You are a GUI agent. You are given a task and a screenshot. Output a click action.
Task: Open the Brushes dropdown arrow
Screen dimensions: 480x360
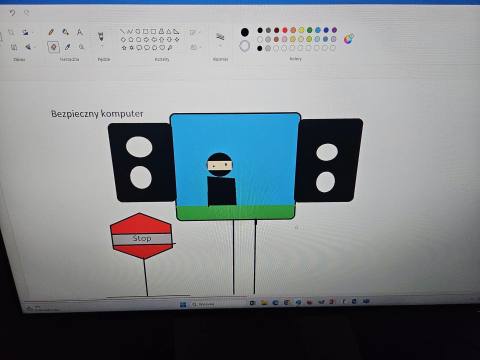(x=102, y=46)
